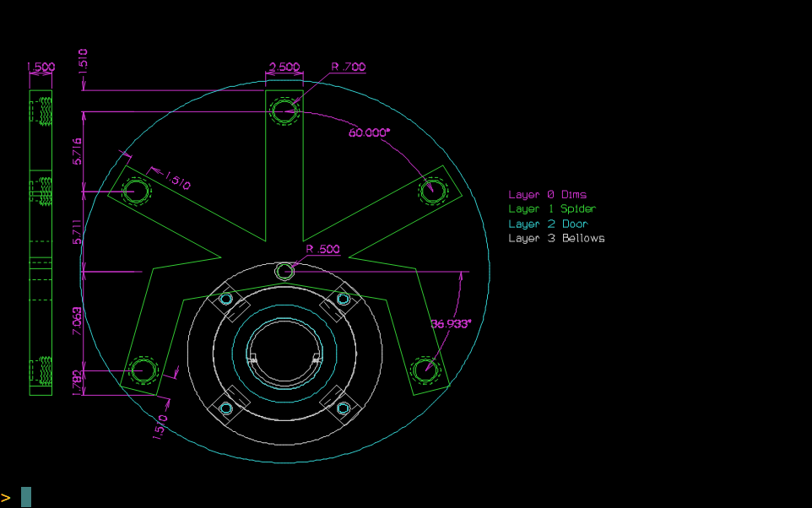Screen dimensions: 812x508
Task: Toggle visibility of the Spider layer
Action: click(x=552, y=208)
